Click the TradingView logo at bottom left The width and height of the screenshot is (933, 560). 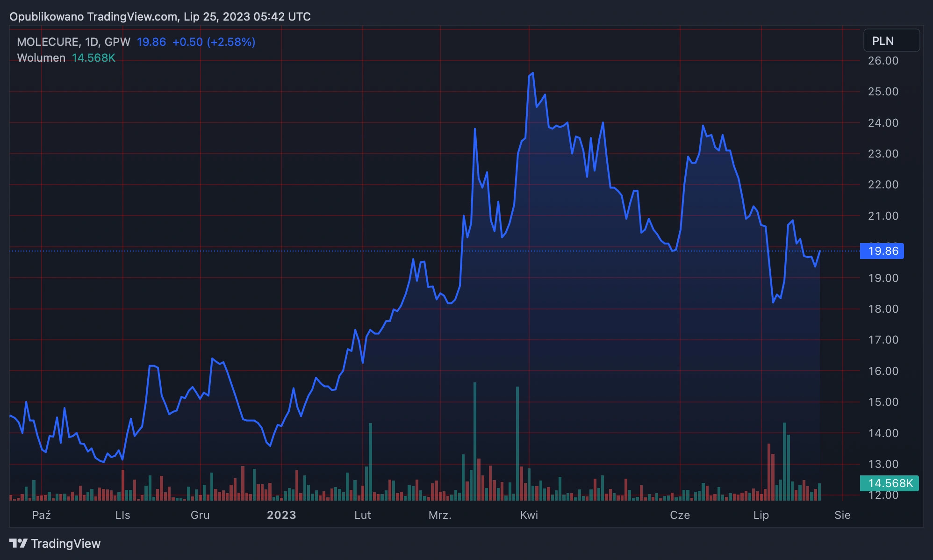(x=55, y=544)
